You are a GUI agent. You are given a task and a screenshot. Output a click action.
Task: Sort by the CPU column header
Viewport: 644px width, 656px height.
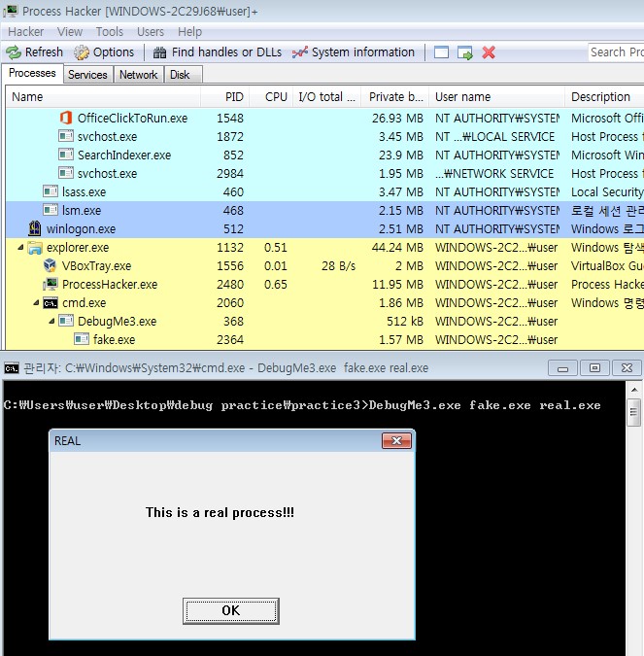[x=271, y=97]
